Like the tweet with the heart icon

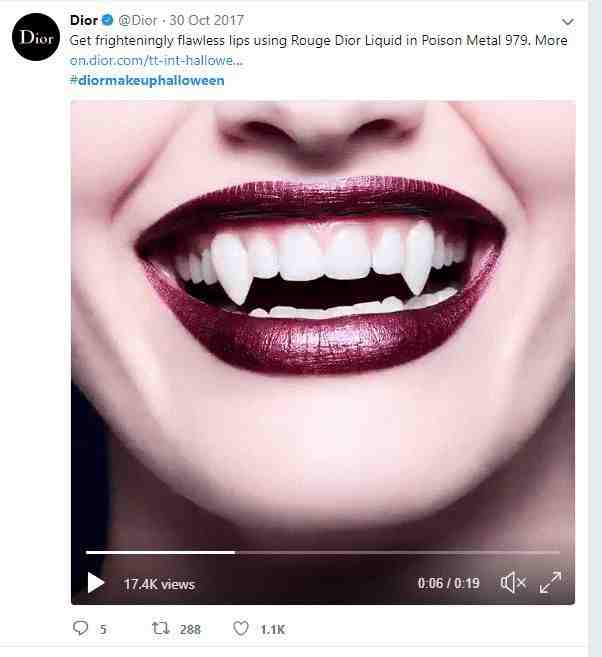point(241,629)
